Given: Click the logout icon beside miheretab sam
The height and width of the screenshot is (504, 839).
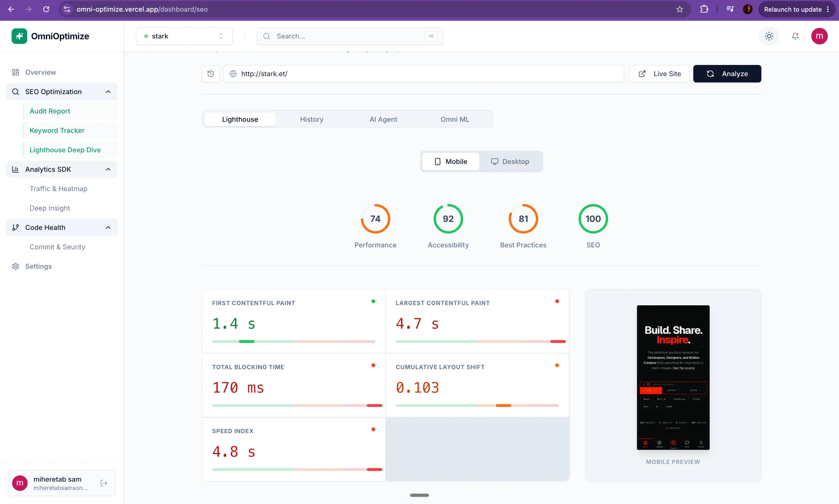Looking at the screenshot, I should [x=104, y=483].
